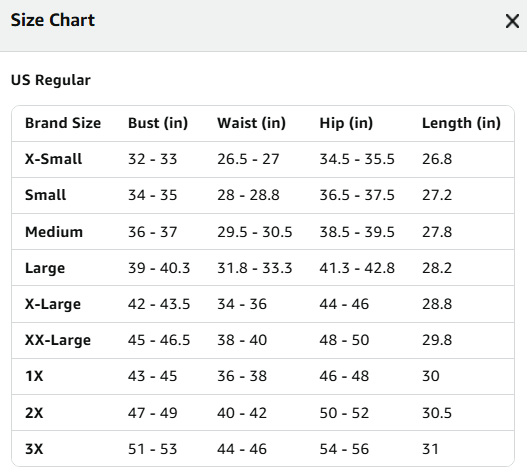Click the Size Chart title
The image size is (527, 474).
pos(53,20)
